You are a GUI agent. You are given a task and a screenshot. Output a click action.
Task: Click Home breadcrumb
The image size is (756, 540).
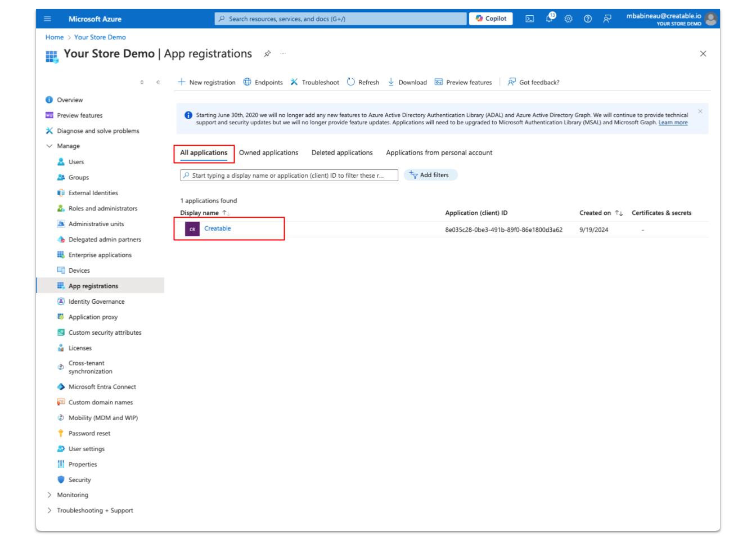[x=55, y=37]
